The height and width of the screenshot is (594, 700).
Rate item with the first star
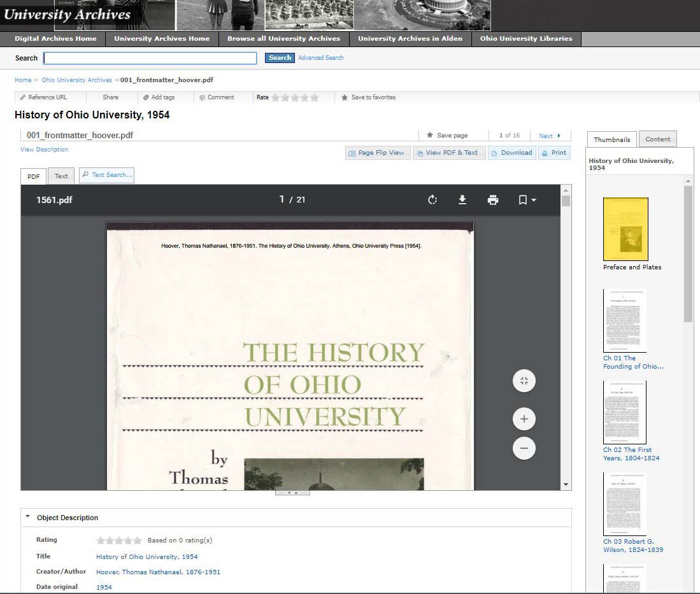(x=275, y=97)
